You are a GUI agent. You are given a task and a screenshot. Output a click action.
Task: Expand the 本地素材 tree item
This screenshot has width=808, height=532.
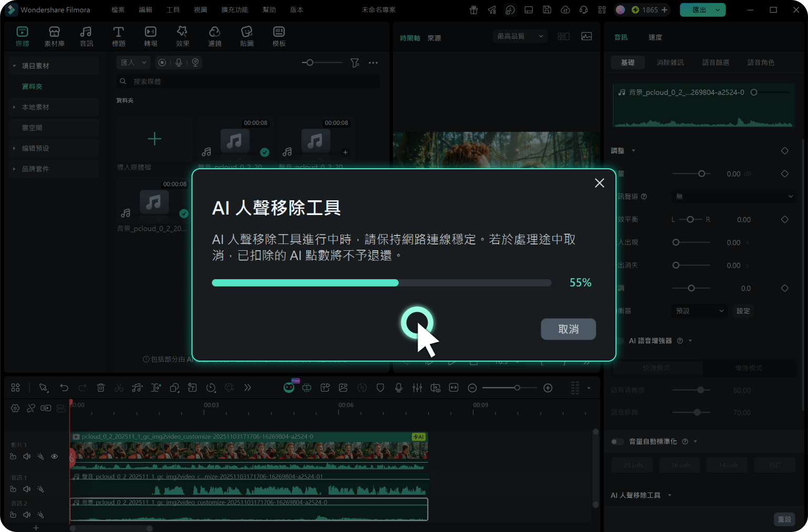click(x=14, y=107)
